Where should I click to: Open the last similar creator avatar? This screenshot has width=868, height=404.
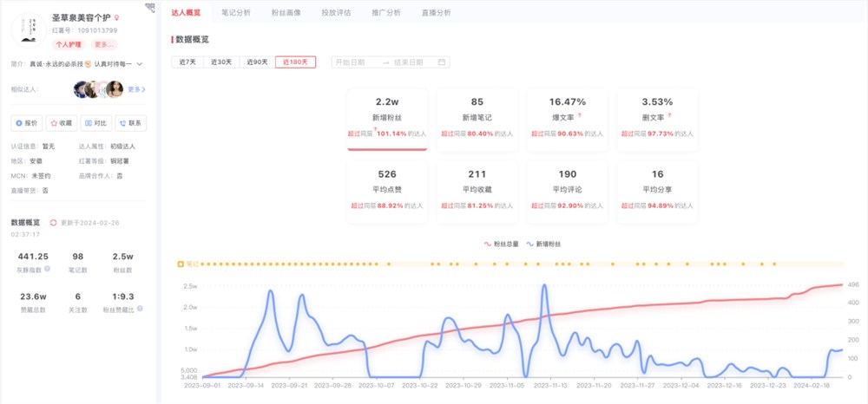coord(115,89)
